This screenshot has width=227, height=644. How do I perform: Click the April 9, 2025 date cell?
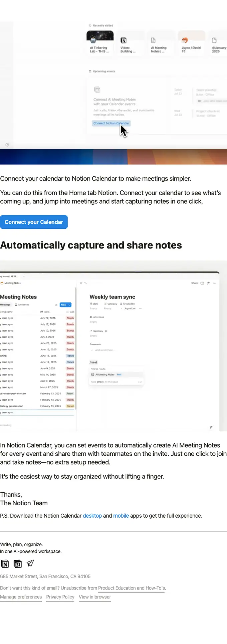point(48,381)
